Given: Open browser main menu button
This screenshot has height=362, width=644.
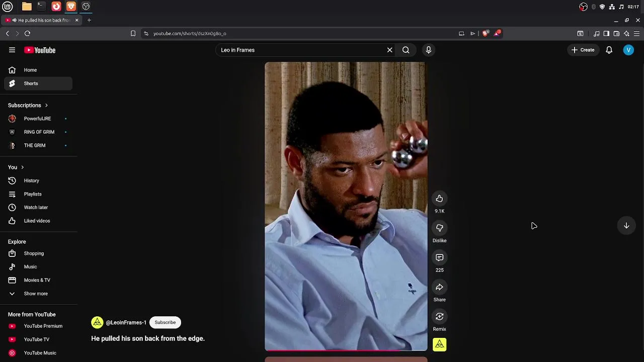Looking at the screenshot, I should pyautogui.click(x=636, y=33).
